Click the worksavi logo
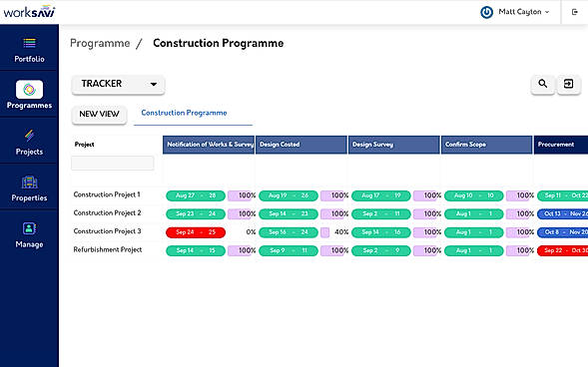Image resolution: width=588 pixels, height=367 pixels. tap(29, 12)
